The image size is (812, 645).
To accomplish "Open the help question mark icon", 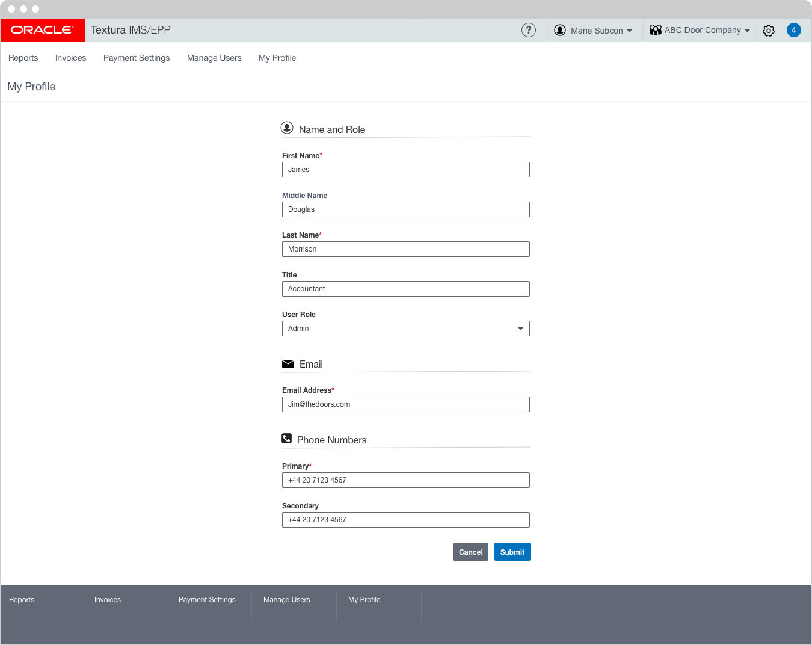I will (x=528, y=30).
